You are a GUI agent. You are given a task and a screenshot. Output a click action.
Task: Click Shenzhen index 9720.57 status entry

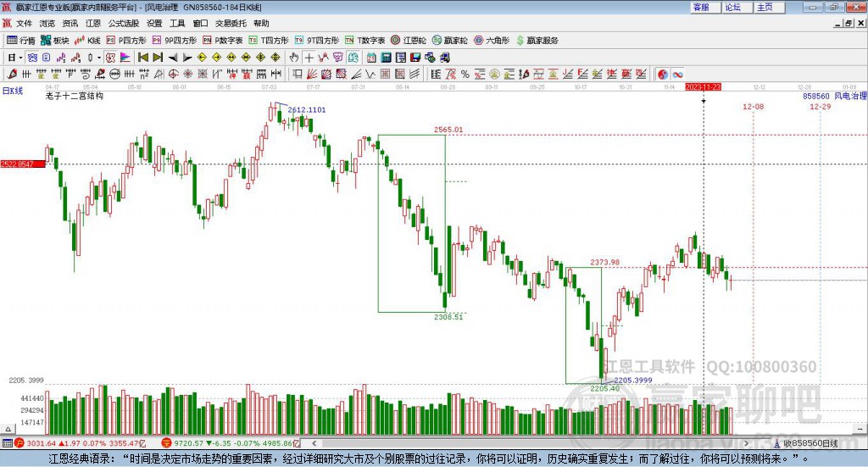(231, 443)
